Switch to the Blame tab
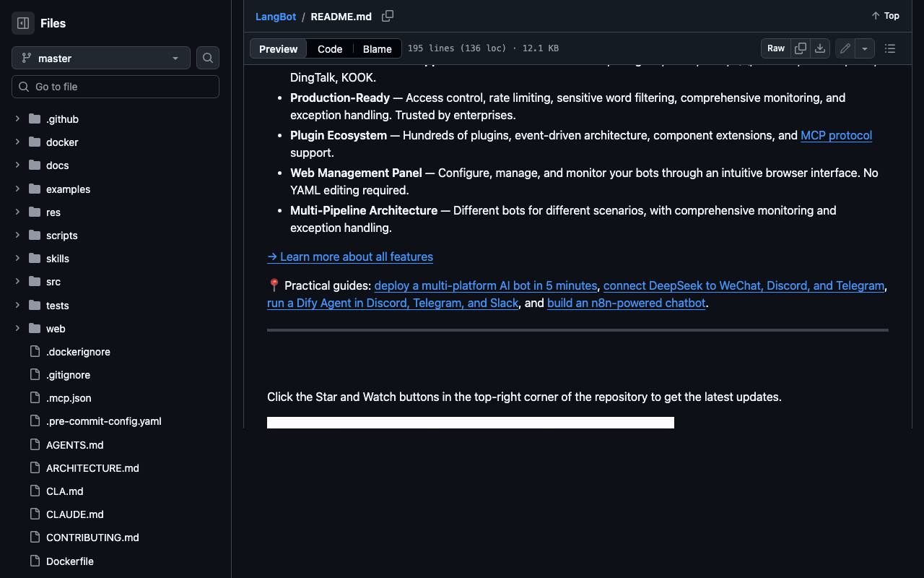Screen dimensions: 924x578 (x=377, y=48)
